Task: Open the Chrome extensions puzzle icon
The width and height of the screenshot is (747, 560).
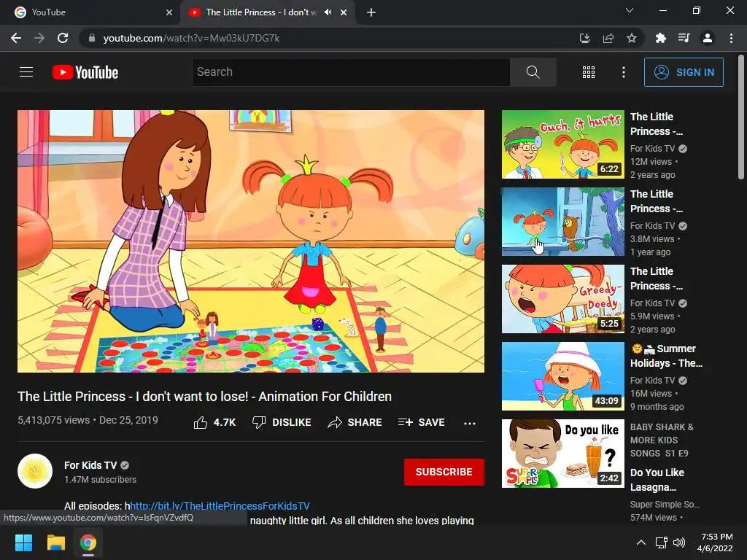Action: click(x=660, y=38)
